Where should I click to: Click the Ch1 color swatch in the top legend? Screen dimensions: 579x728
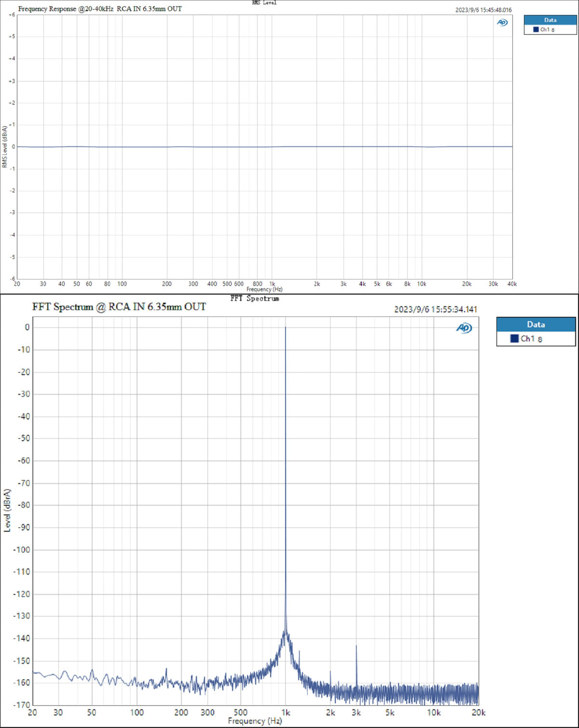[x=536, y=29]
